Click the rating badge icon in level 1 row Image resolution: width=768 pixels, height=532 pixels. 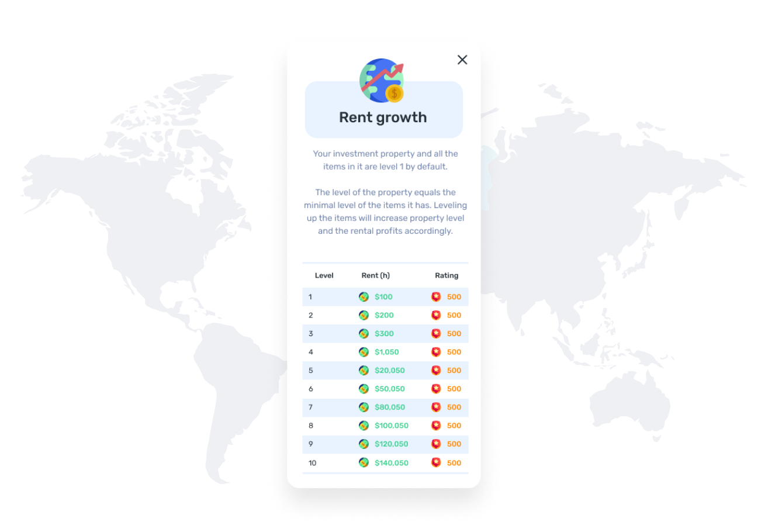(x=436, y=297)
